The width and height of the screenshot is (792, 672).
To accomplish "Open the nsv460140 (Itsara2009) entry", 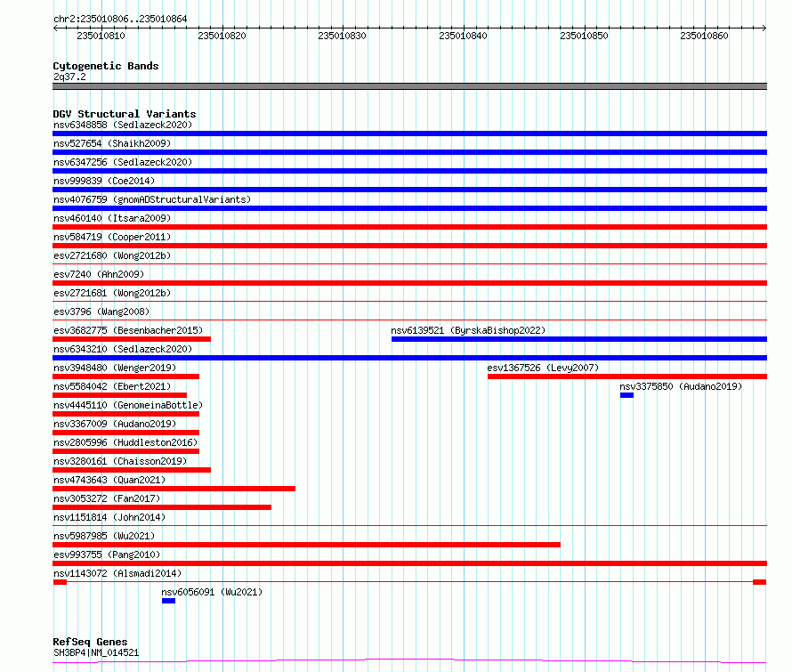I will click(x=112, y=218).
